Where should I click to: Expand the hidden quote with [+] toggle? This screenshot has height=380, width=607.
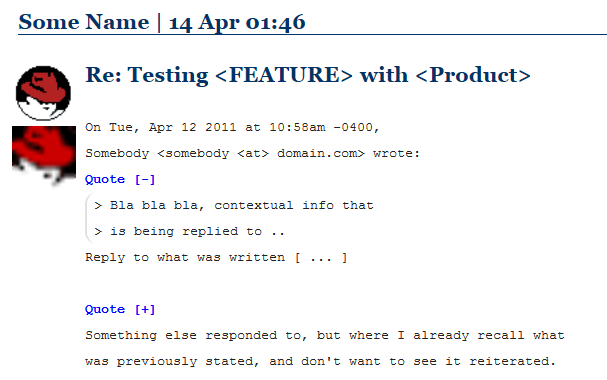pos(145,310)
